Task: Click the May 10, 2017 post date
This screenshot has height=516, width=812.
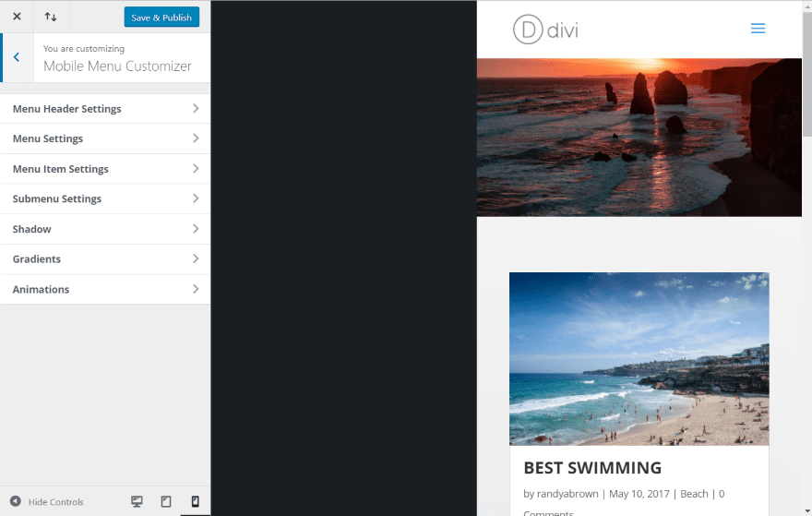Action: coord(639,494)
